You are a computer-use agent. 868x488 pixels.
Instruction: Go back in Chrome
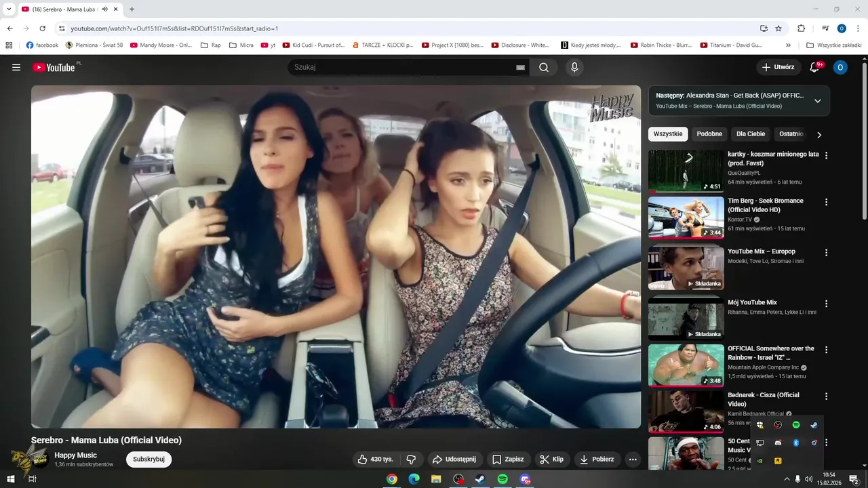click(x=9, y=28)
